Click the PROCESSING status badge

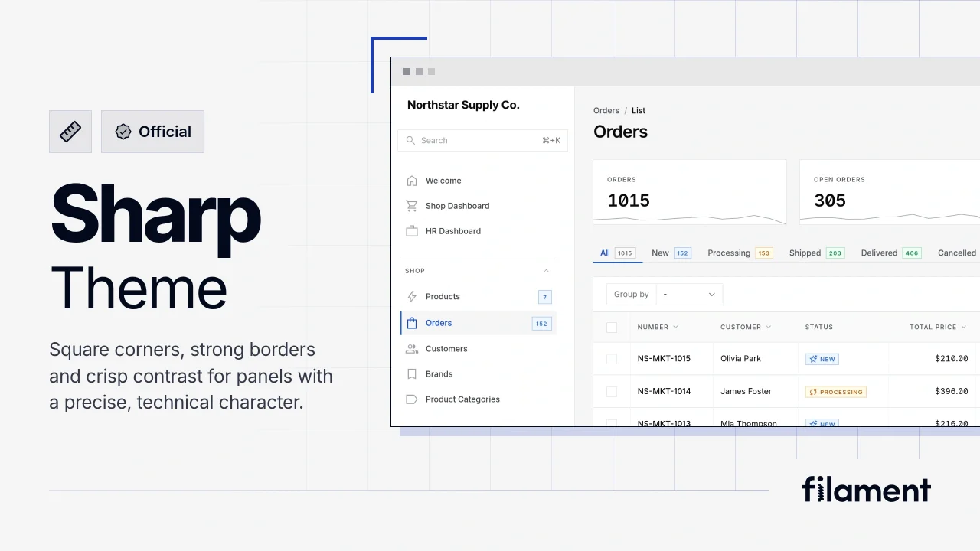pyautogui.click(x=835, y=392)
